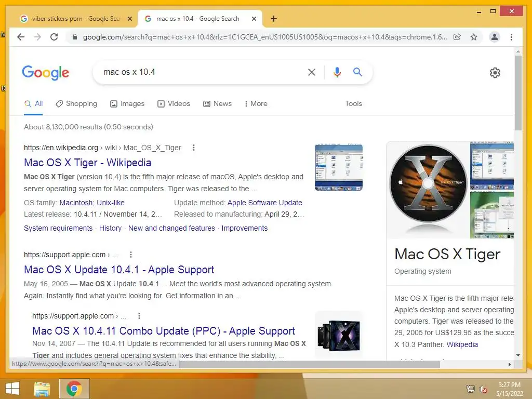The image size is (532, 399).
Task: Open Combo Update box art thumbnail
Action: [339, 335]
